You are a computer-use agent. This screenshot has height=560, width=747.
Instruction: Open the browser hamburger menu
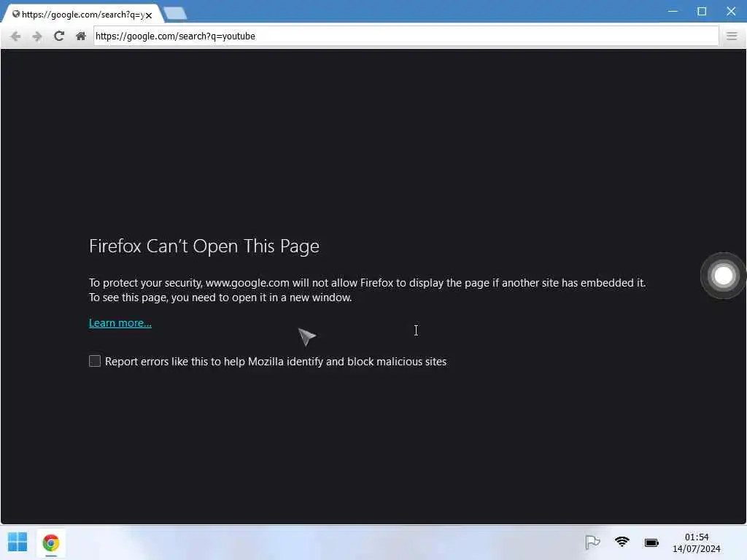click(x=732, y=36)
